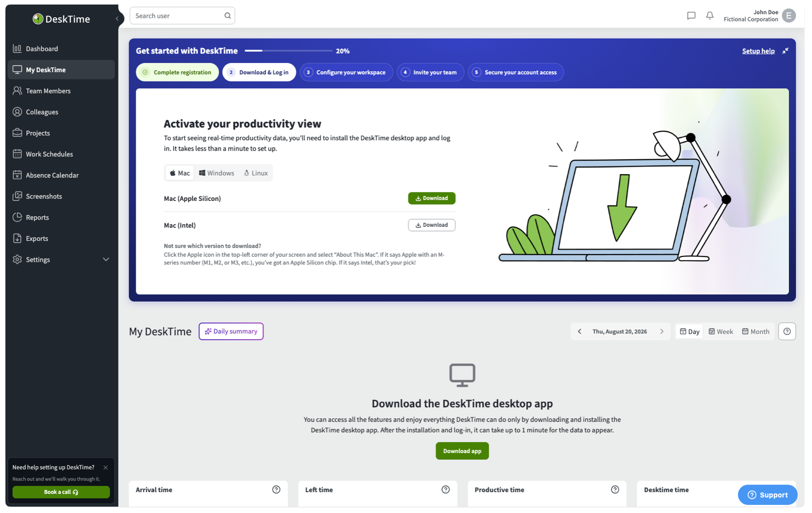This screenshot has height=513, width=812.
Task: Open the date picker Thu, August 20, 2026
Action: (x=620, y=332)
